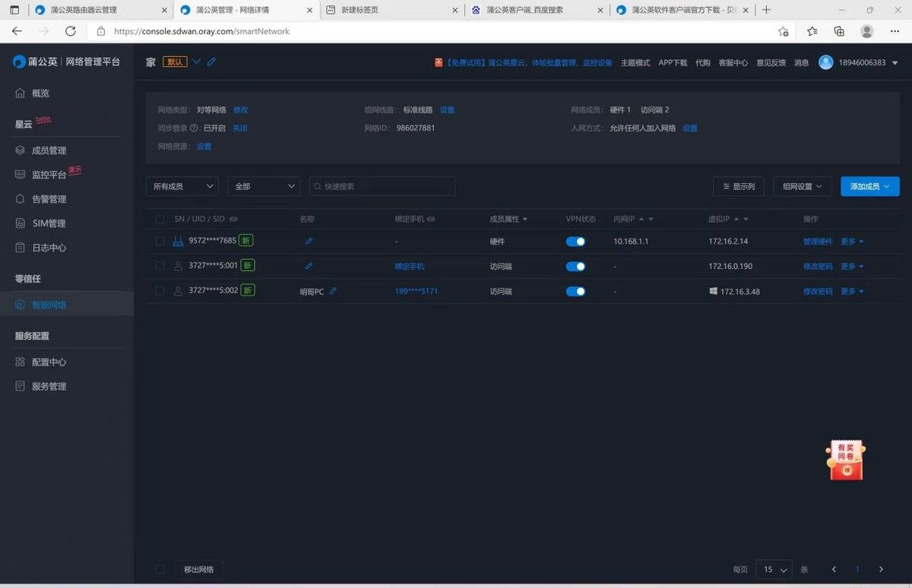The height and width of the screenshot is (588, 912).
Task: Click the user avatar icon
Action: 826,62
